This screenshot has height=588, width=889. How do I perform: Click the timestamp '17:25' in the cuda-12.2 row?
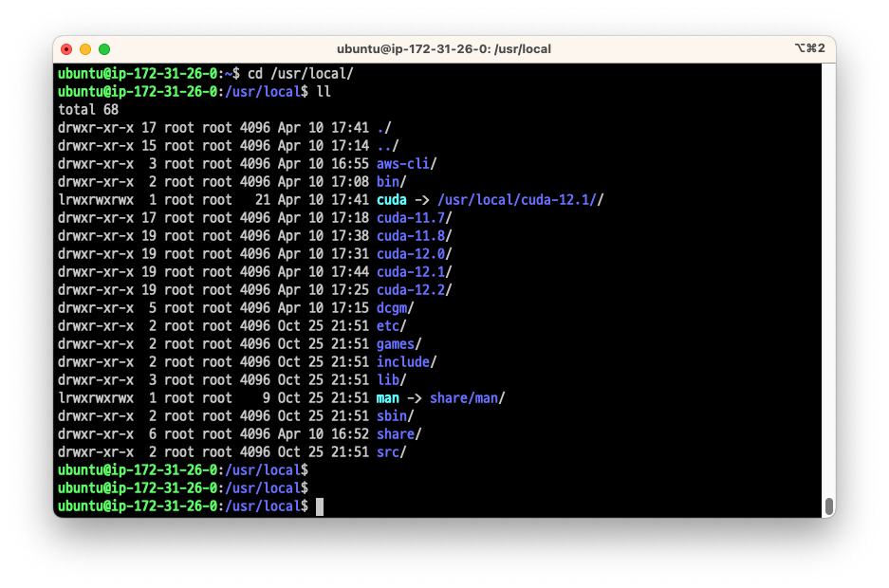click(x=350, y=290)
